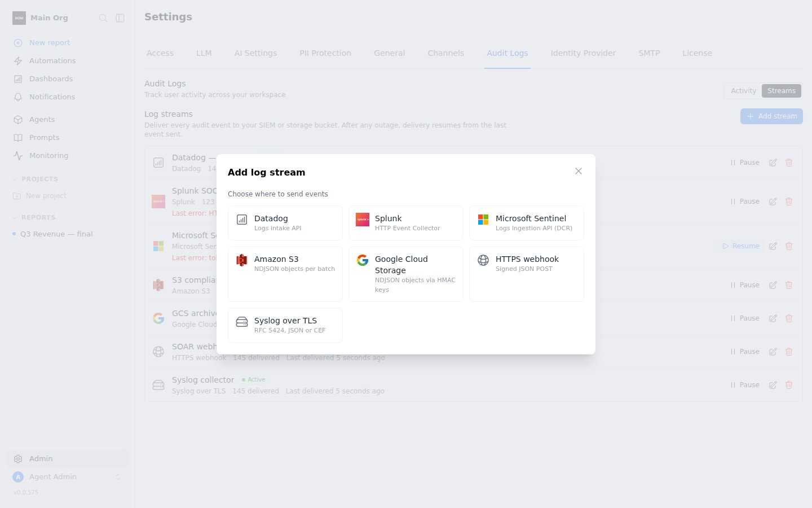812x508 pixels.
Task: Click the server icon for Syslog over TLS
Action: tap(242, 322)
